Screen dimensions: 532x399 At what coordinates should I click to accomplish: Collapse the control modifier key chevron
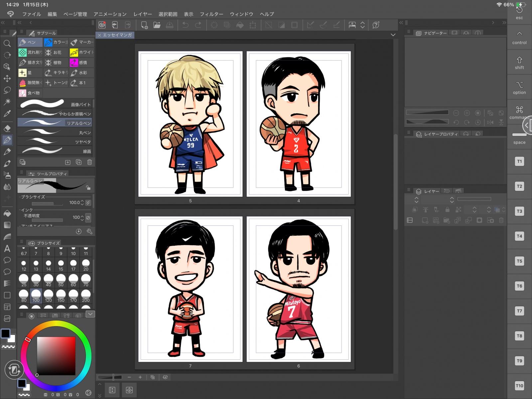tap(519, 34)
